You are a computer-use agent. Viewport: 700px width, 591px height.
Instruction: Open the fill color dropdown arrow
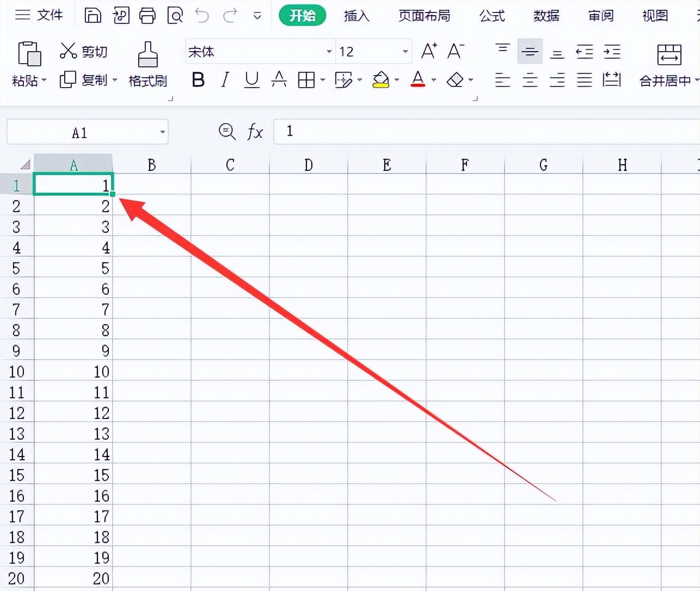point(397,81)
